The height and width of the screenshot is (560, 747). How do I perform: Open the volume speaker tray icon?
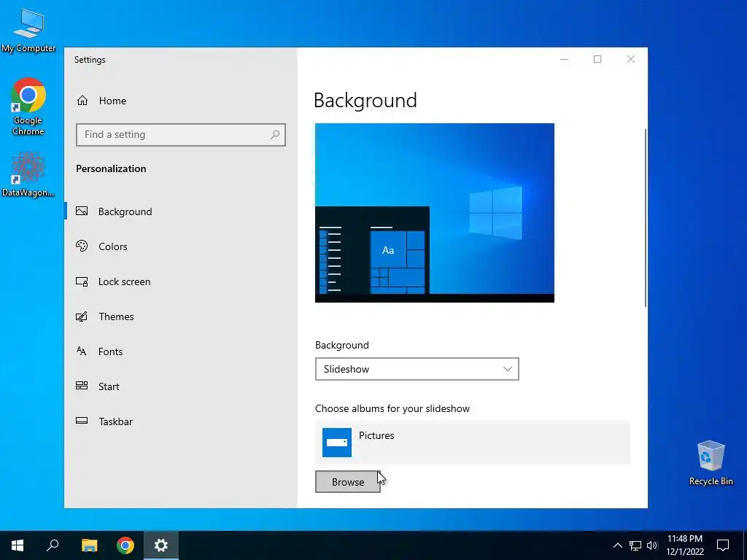click(x=652, y=545)
